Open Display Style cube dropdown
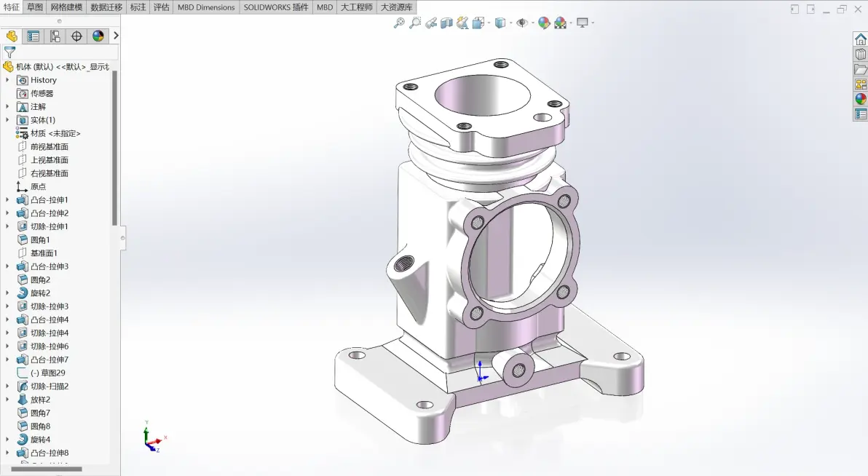This screenshot has height=476, width=868. pyautogui.click(x=500, y=23)
